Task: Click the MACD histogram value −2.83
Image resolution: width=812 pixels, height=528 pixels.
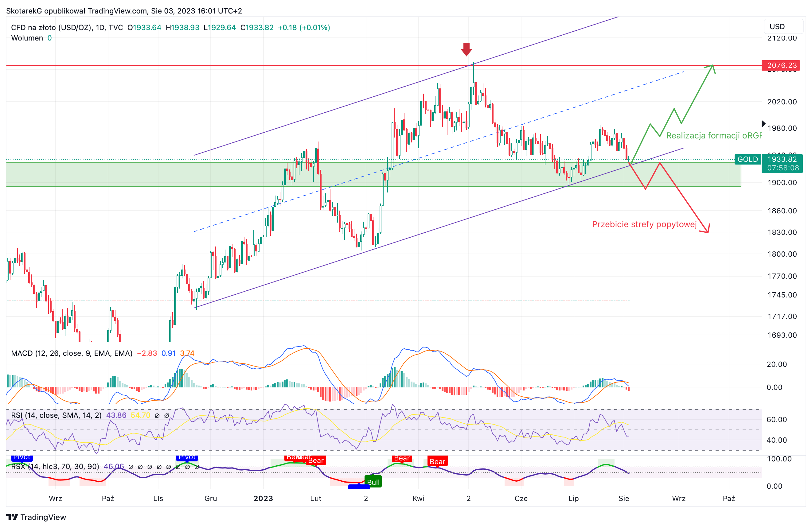Action: pyautogui.click(x=147, y=353)
